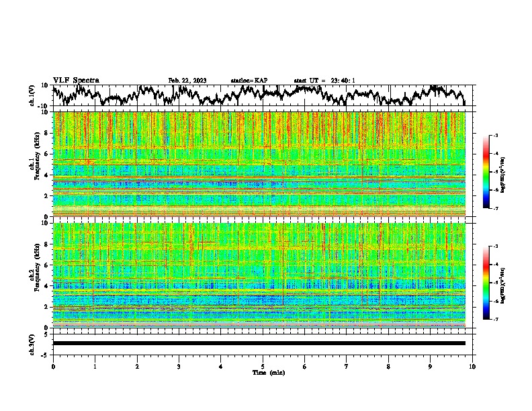
Task: Click time axis tick label "9"
Action: click(x=430, y=367)
